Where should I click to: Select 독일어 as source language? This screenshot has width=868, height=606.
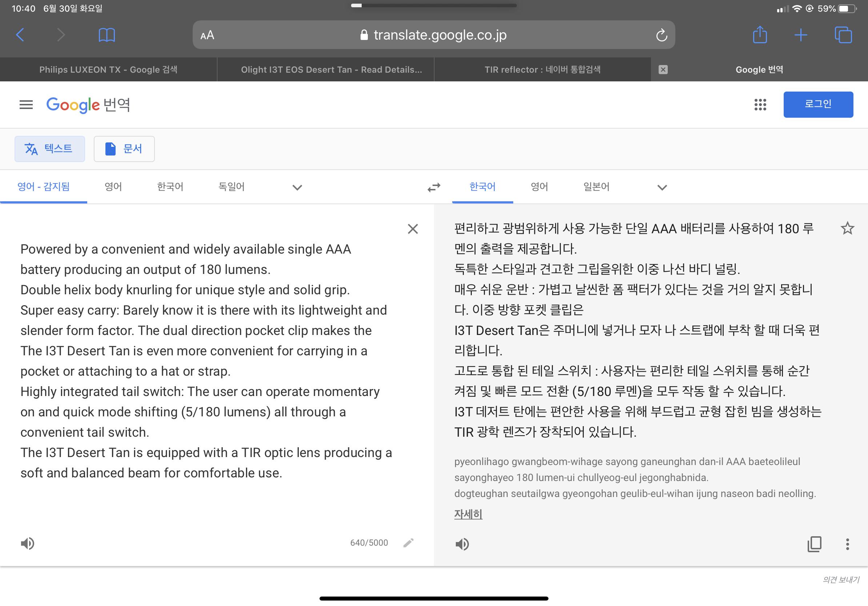pos(232,187)
